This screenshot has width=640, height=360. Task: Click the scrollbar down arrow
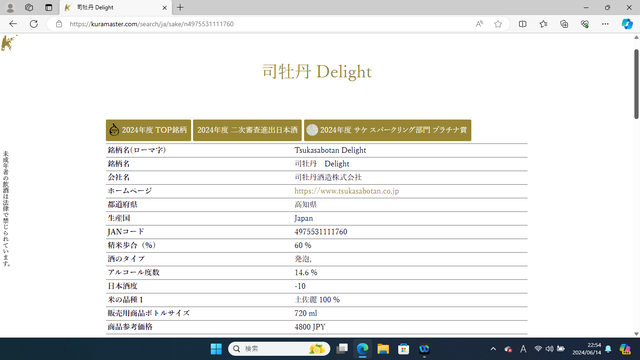pos(636,334)
